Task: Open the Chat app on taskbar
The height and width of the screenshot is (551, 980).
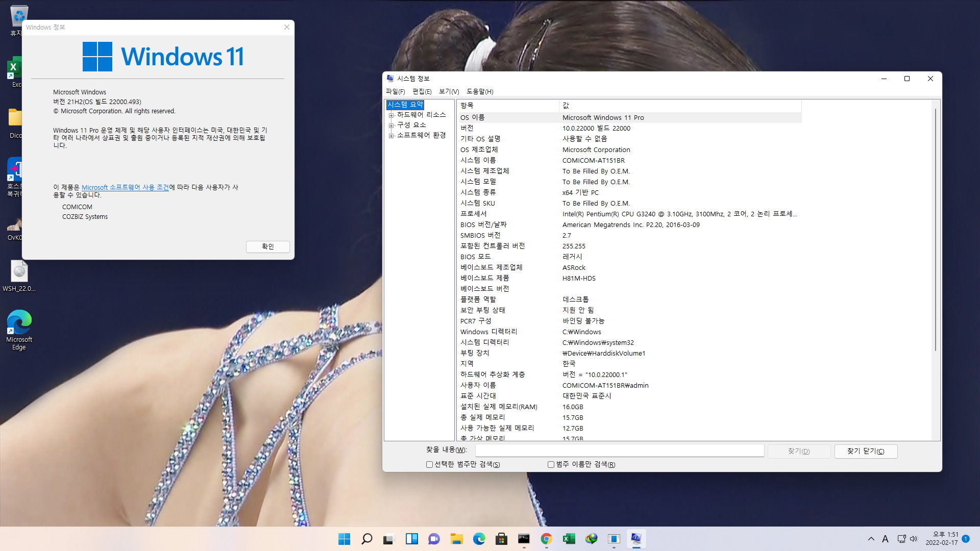Action: [434, 539]
